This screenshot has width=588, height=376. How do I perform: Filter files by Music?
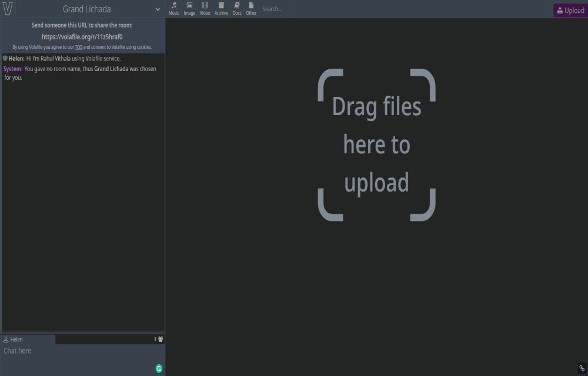(x=173, y=9)
